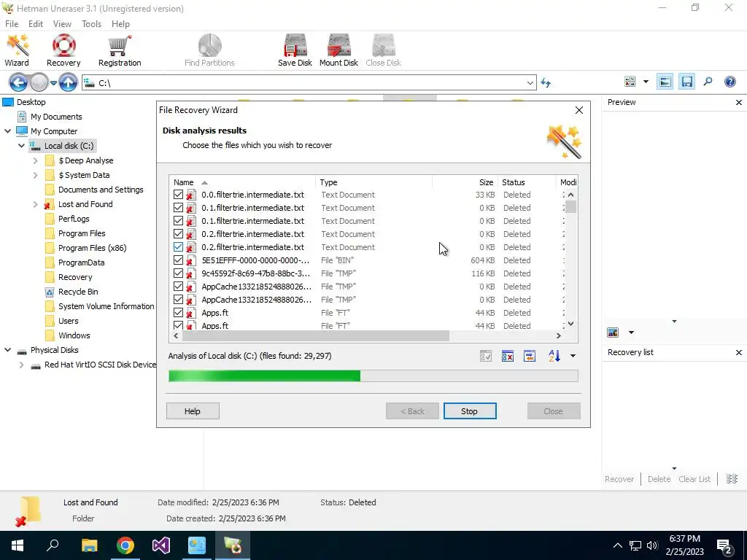Click the Find Partitions toolbar icon
The image size is (747, 560).
click(209, 50)
